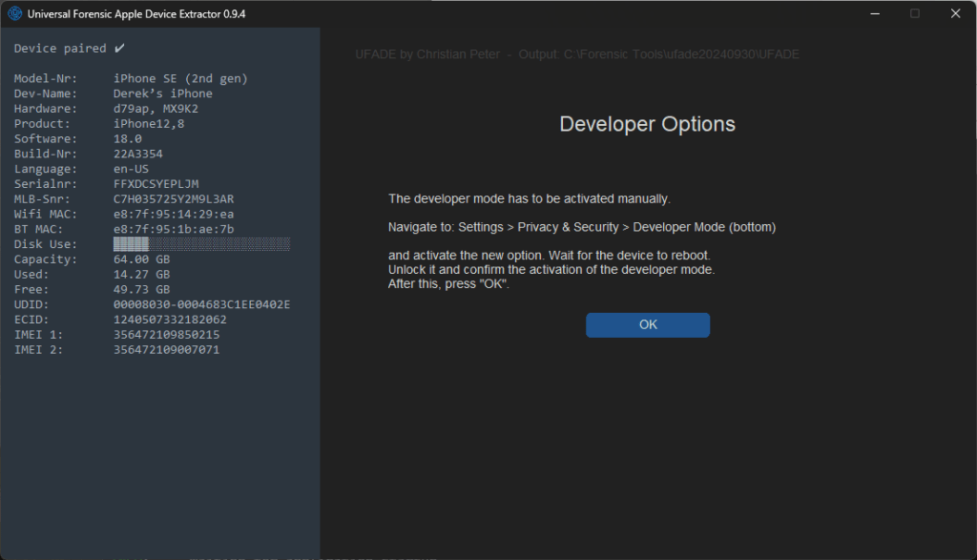
Task: Click the device name Derek's iPhone
Action: point(162,93)
